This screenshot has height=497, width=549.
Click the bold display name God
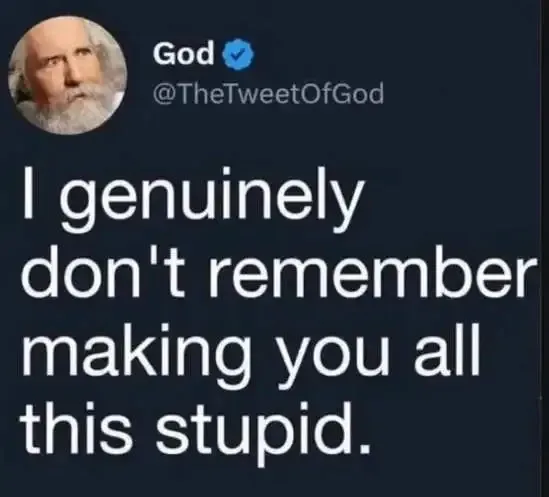(x=183, y=54)
